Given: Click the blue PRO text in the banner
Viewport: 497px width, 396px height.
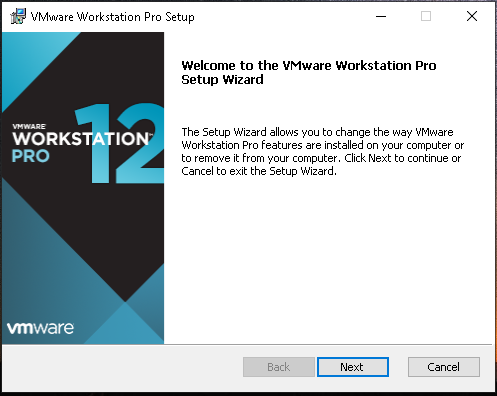Looking at the screenshot, I should point(31,156).
